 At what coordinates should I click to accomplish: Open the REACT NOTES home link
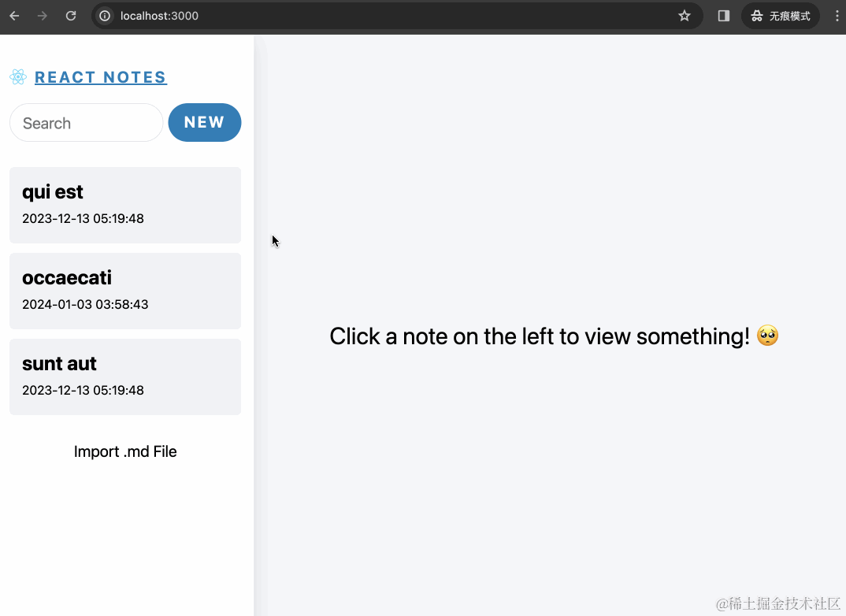click(x=100, y=76)
